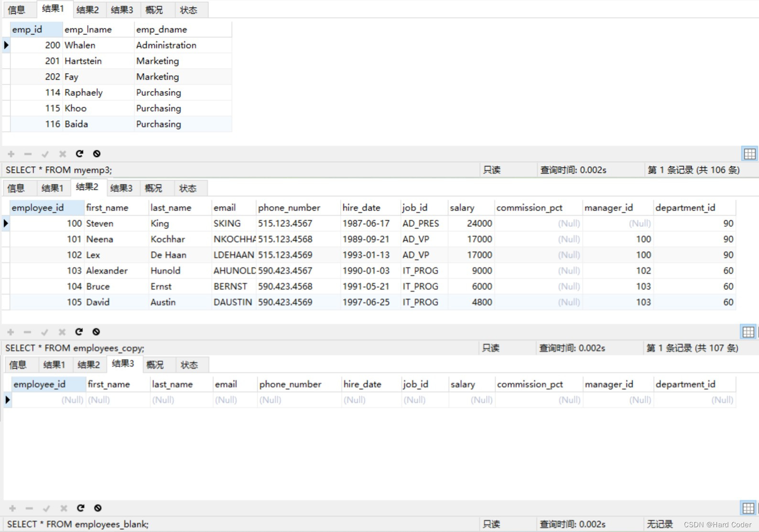Click stop icon in employees_copy panel
The width and height of the screenshot is (759, 532).
[96, 331]
